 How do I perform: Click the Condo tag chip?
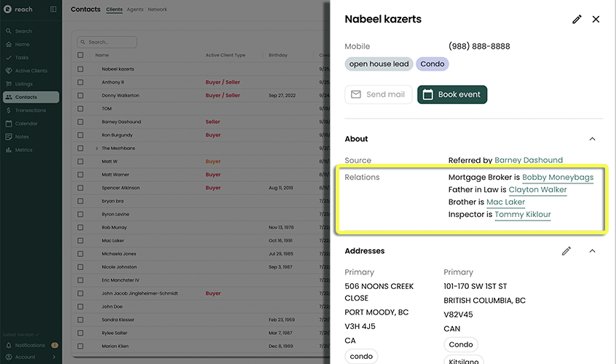tap(433, 64)
